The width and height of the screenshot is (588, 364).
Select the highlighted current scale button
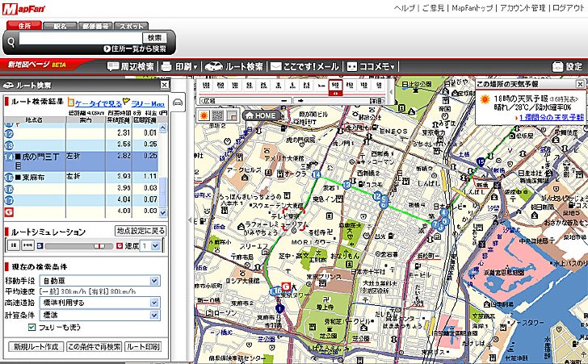click(x=335, y=86)
